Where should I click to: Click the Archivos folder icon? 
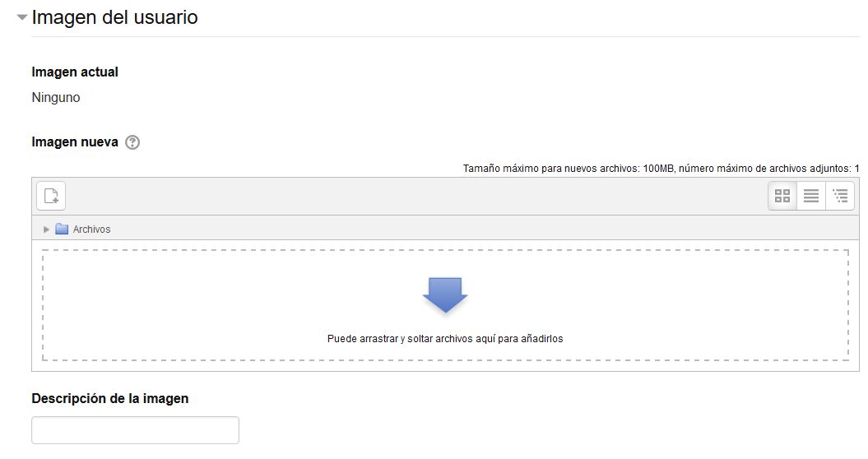tap(62, 229)
